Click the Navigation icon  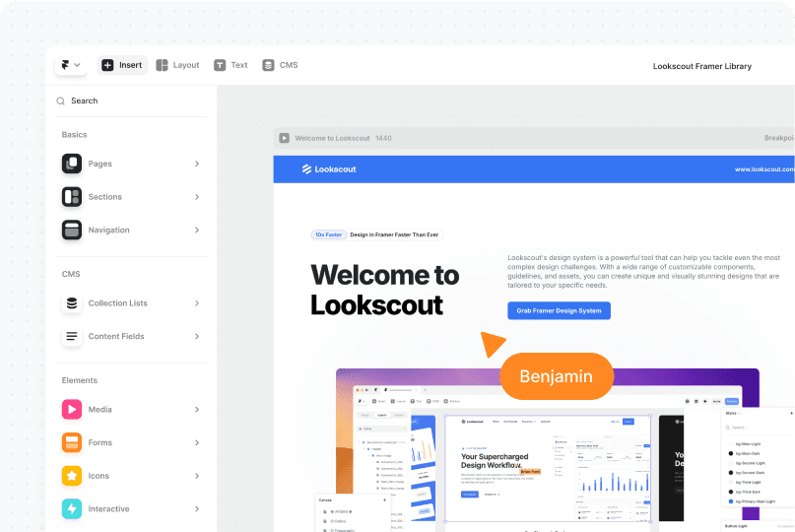pos(72,230)
